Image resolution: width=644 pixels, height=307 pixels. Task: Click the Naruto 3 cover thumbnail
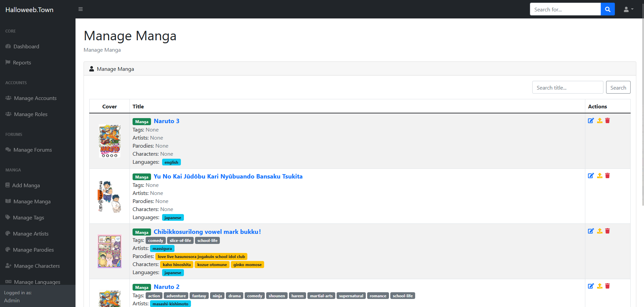[x=109, y=141]
